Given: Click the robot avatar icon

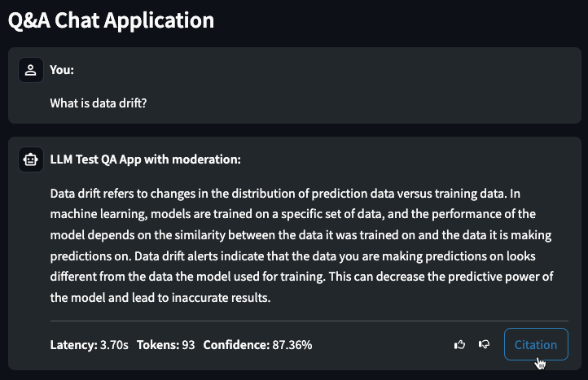Looking at the screenshot, I should pos(31,159).
